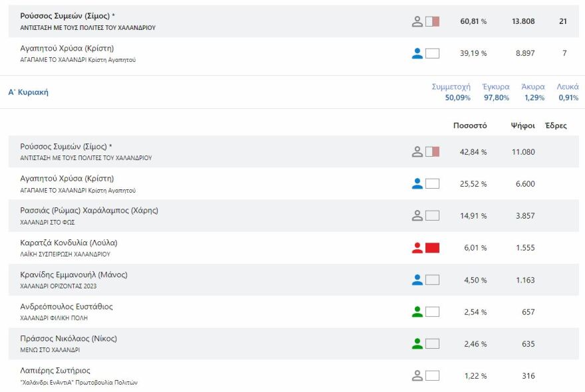Click blue person icon for Κρανίδης Εμμανουήλ

(417, 280)
